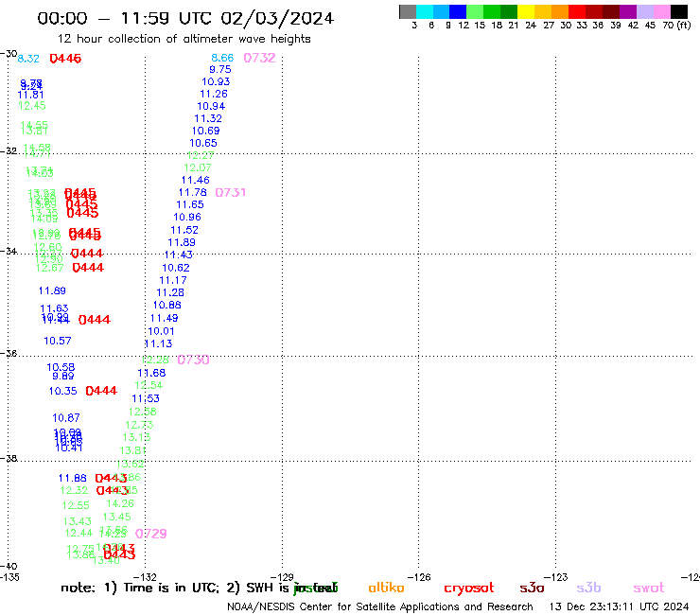The height and width of the screenshot is (615, 700).
Task: Select the wave height '11.46'
Action: 196,180
